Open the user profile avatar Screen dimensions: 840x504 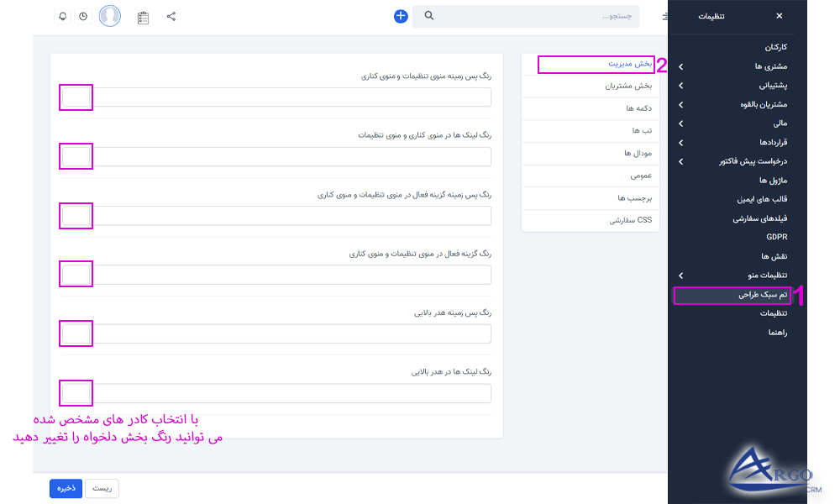110,15
